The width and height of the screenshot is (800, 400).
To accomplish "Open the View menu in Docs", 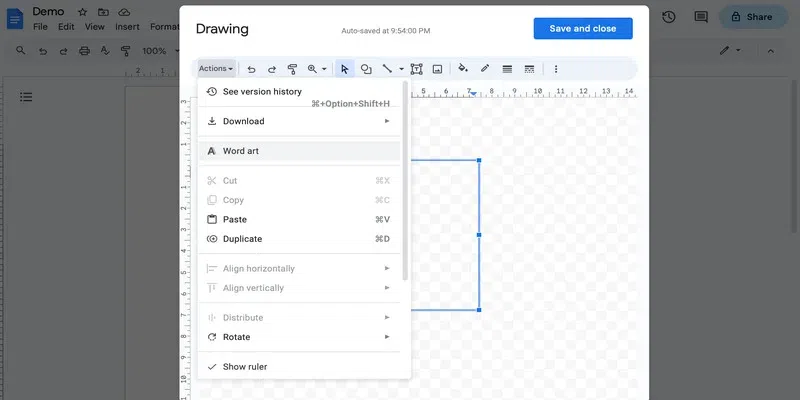I will tap(94, 27).
